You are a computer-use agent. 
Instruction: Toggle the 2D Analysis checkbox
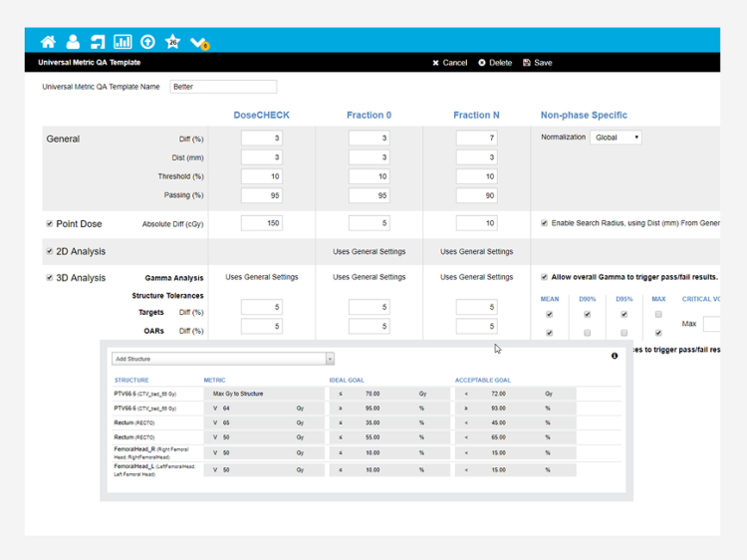click(x=49, y=251)
